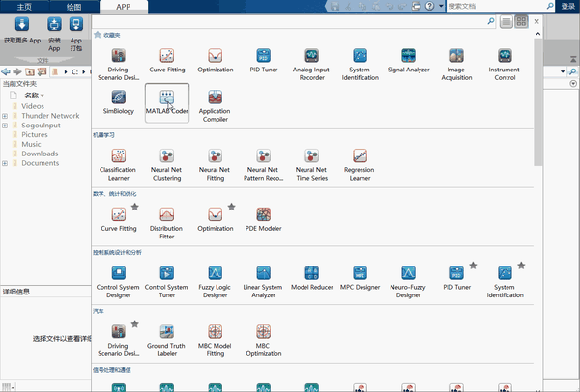The image size is (580, 392).
Task: Expand the Thunder Network folder
Action: (5, 116)
